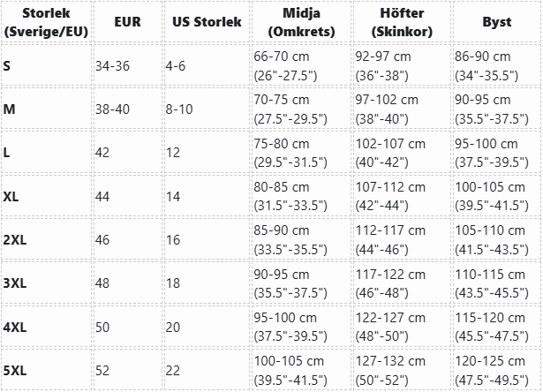Click the Midja (Omkrets) header
This screenshot has height=392, width=543.
(302, 21)
